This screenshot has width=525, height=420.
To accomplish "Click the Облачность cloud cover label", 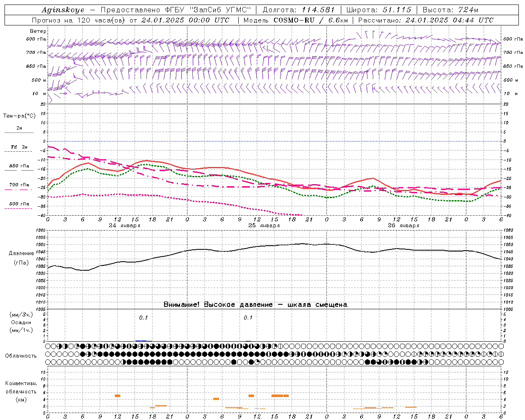I will (21, 356).
